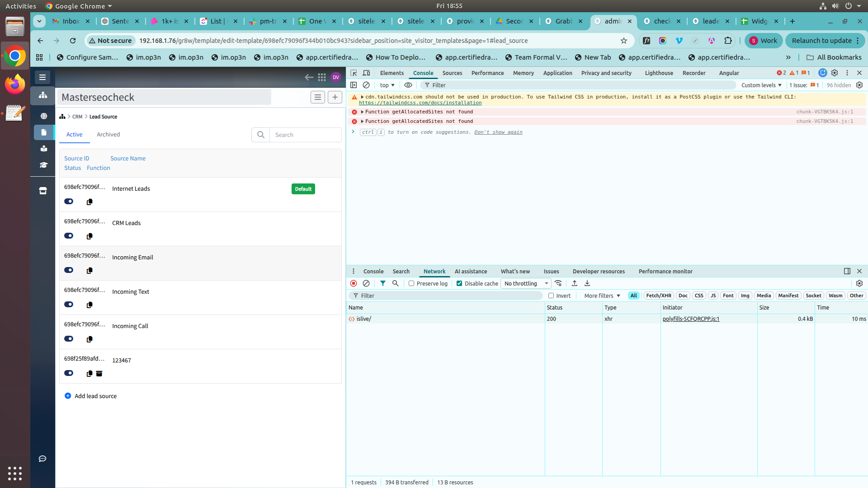Click the network search magnifier icon
The height and width of the screenshot is (488, 868).
point(396,283)
